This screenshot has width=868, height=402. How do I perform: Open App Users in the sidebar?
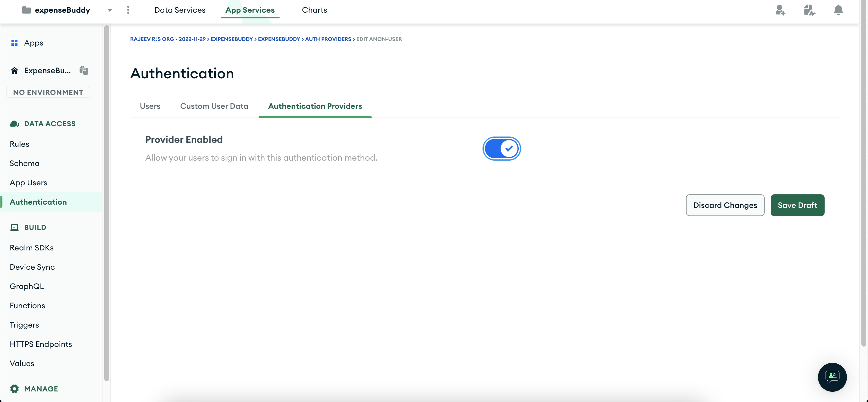tap(28, 183)
